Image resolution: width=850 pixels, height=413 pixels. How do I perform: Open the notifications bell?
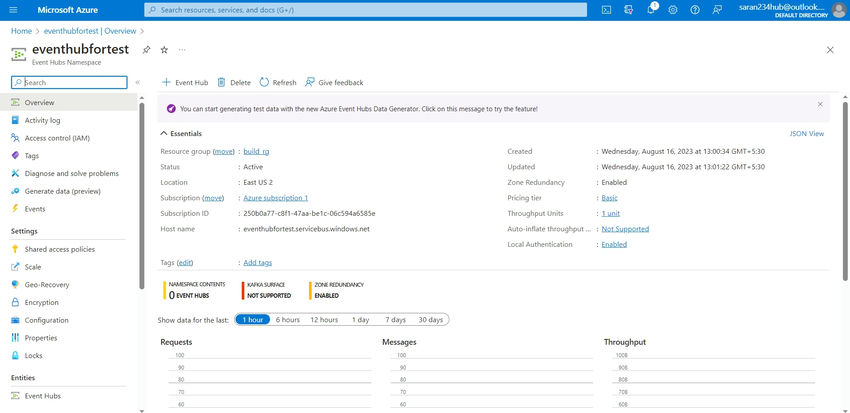[x=651, y=10]
